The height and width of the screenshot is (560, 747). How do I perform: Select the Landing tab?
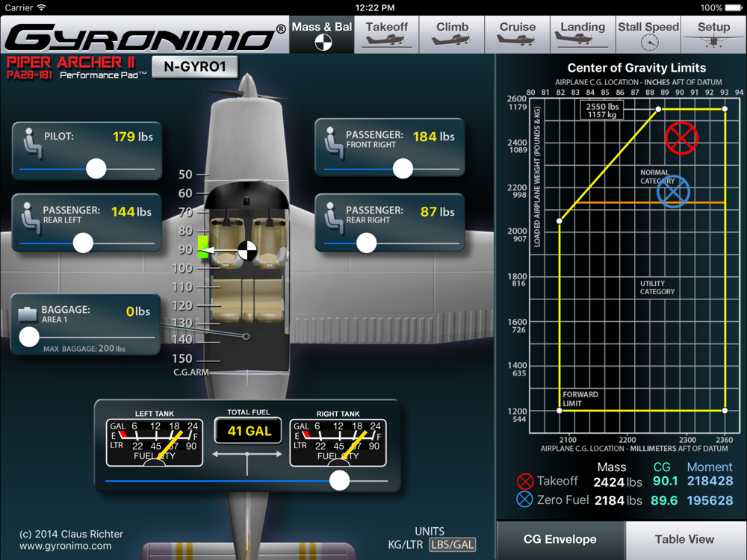coord(583,34)
